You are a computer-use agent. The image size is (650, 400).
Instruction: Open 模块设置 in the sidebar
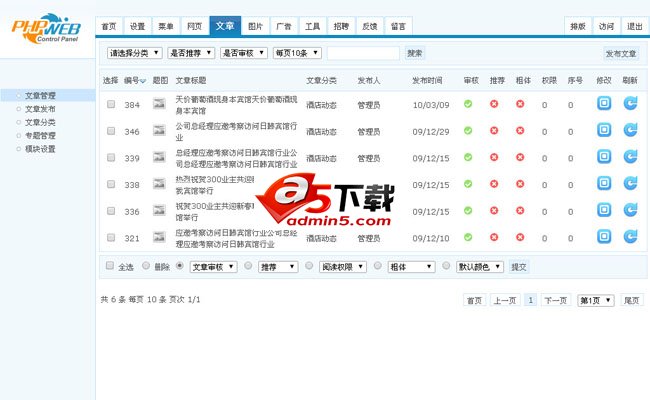40,149
